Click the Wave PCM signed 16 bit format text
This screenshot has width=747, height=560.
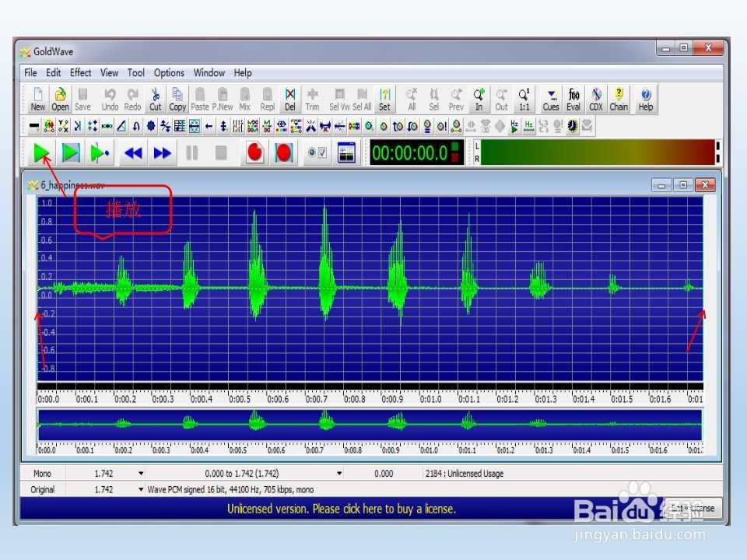click(x=230, y=489)
